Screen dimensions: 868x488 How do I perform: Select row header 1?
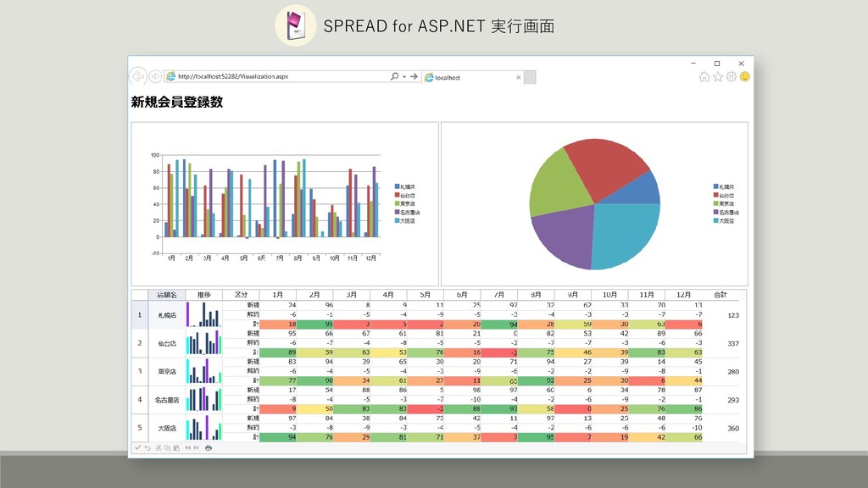(140, 315)
